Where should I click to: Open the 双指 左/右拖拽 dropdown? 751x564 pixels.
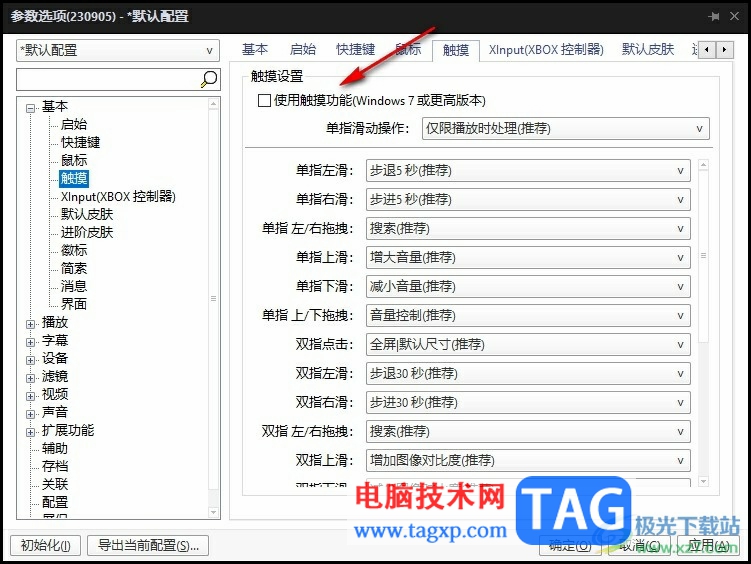[x=528, y=431]
